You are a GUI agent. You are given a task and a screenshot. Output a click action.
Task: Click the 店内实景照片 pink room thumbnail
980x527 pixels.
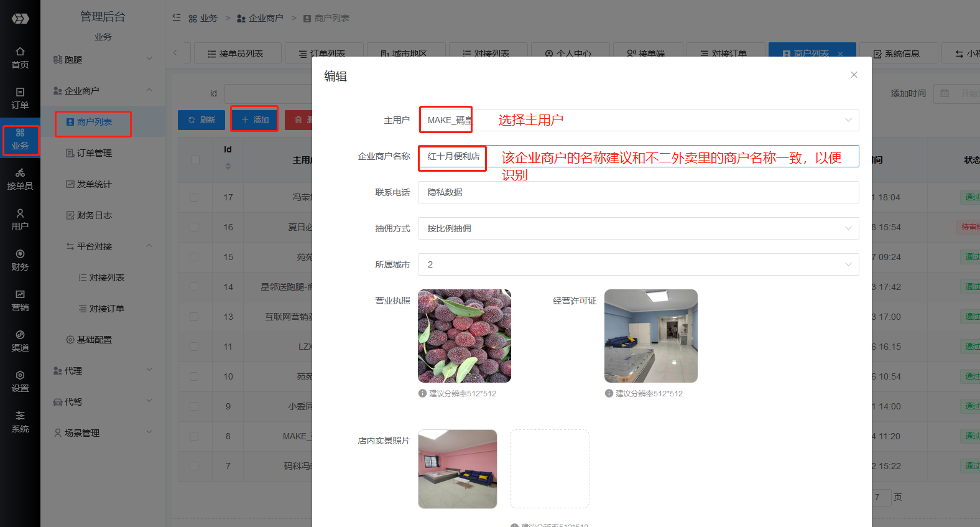[x=458, y=469]
